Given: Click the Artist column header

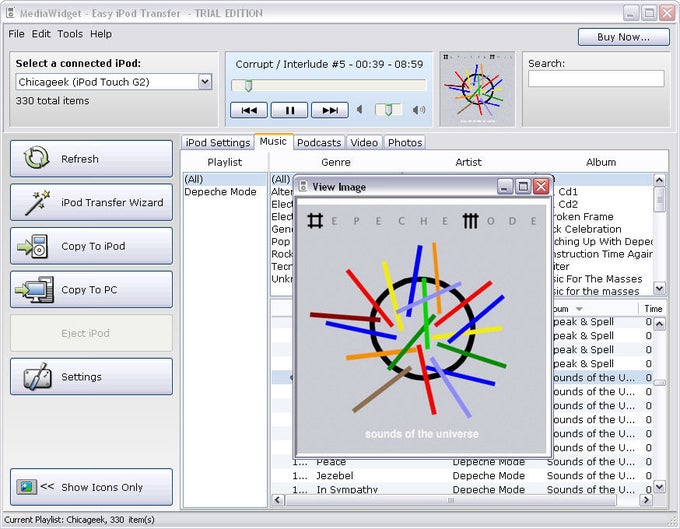Looking at the screenshot, I should pos(468,162).
